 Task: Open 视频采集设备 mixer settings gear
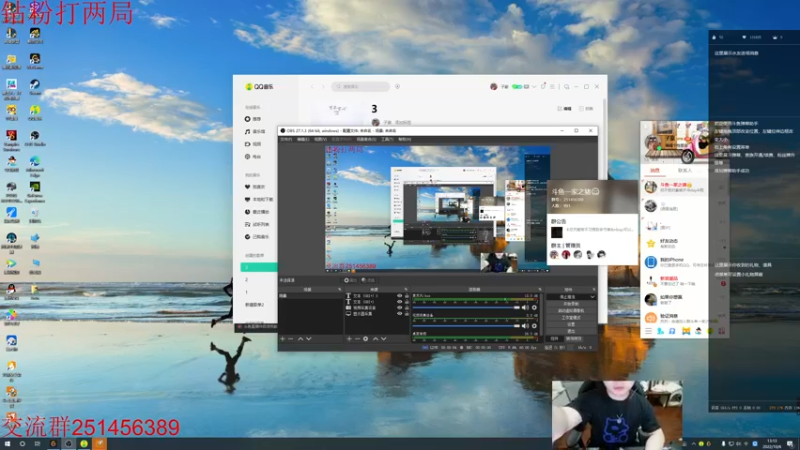534,326
